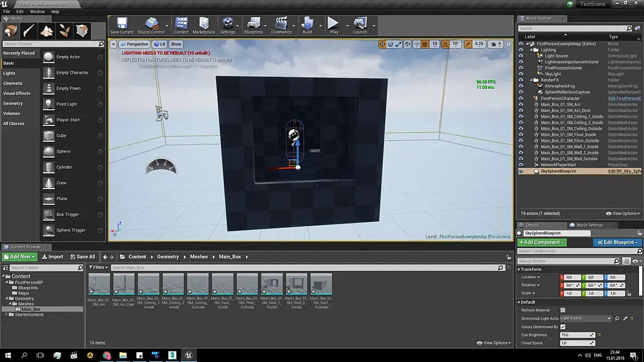
Task: Click the Import button in Content Browser
Action: click(x=52, y=257)
